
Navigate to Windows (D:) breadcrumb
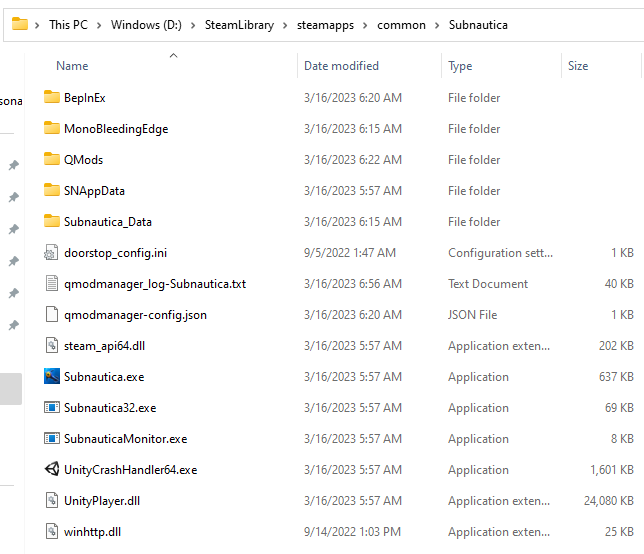click(x=146, y=25)
